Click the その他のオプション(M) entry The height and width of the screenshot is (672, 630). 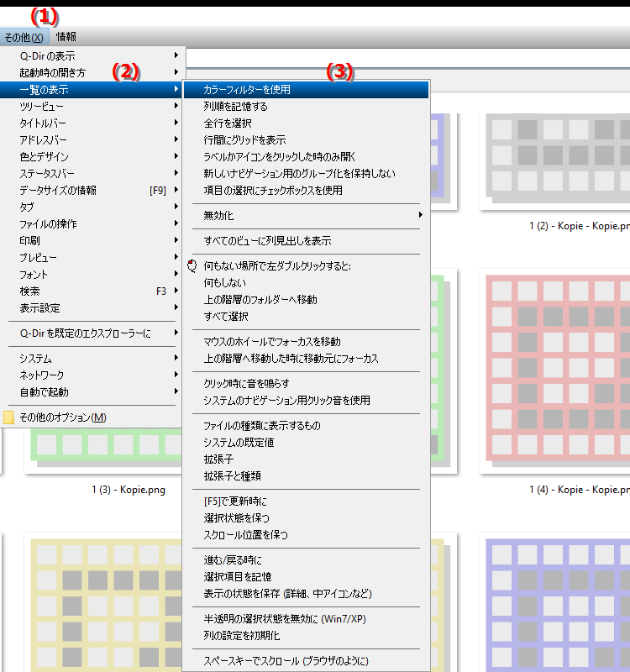92,417
